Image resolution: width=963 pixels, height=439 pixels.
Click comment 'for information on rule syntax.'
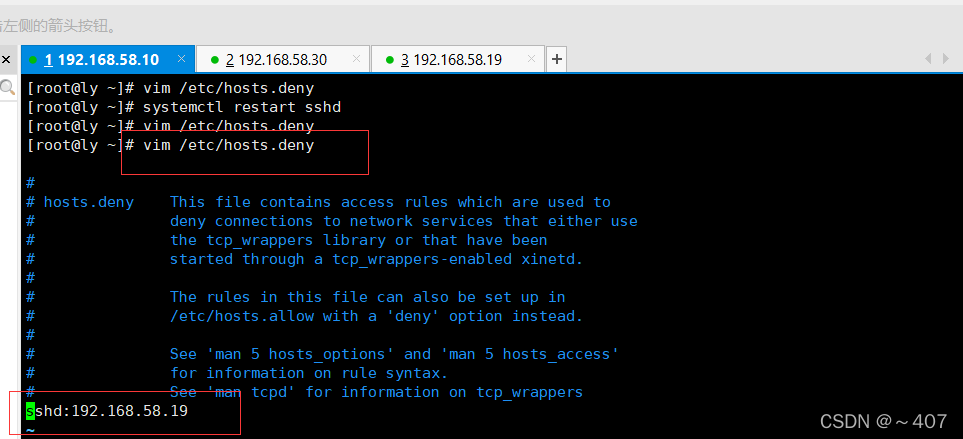[x=309, y=373]
